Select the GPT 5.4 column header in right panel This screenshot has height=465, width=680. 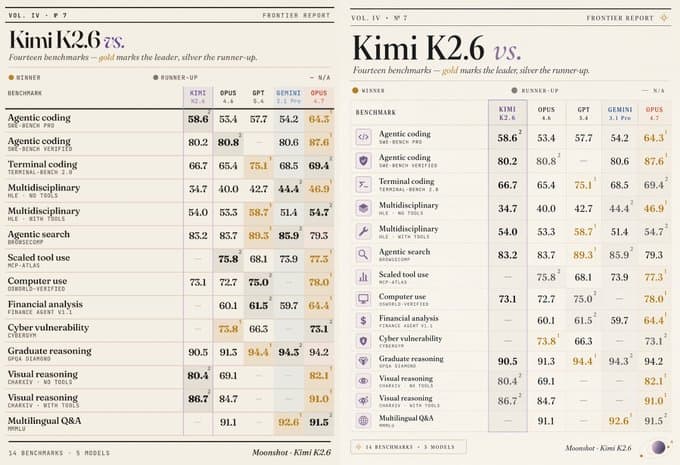(583, 113)
